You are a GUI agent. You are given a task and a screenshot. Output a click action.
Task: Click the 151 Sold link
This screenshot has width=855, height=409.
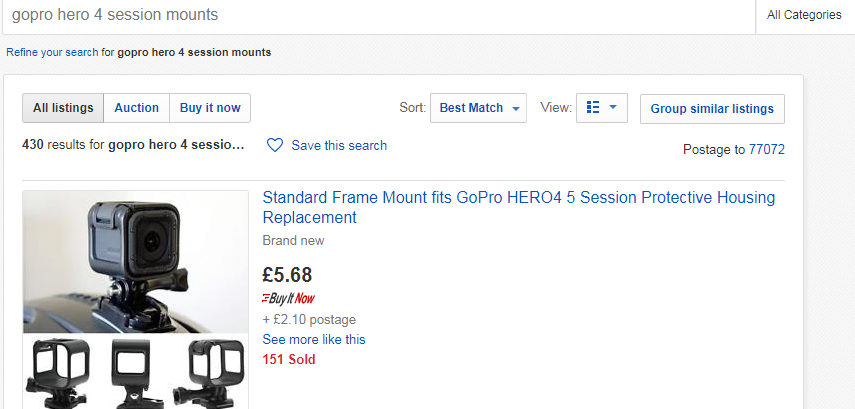[289, 359]
